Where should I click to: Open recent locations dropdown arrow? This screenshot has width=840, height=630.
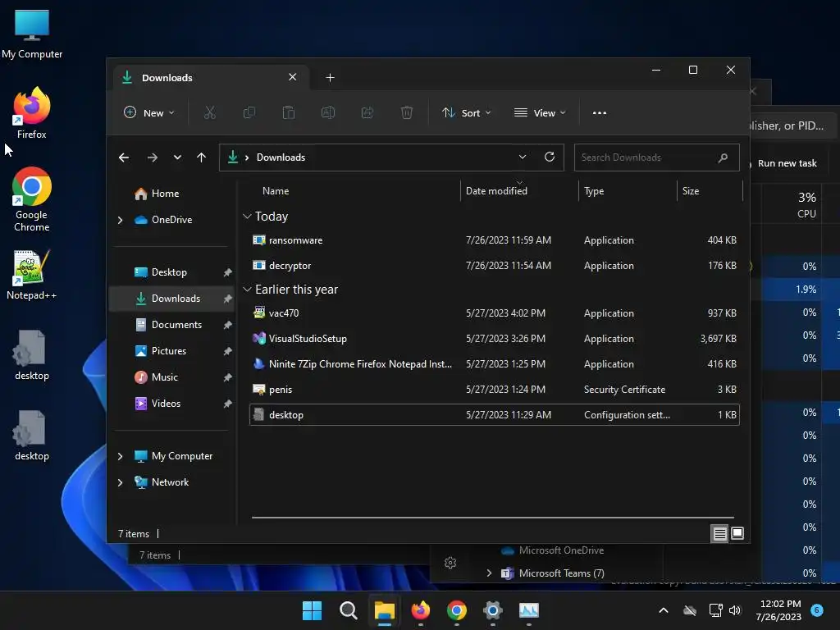click(177, 157)
